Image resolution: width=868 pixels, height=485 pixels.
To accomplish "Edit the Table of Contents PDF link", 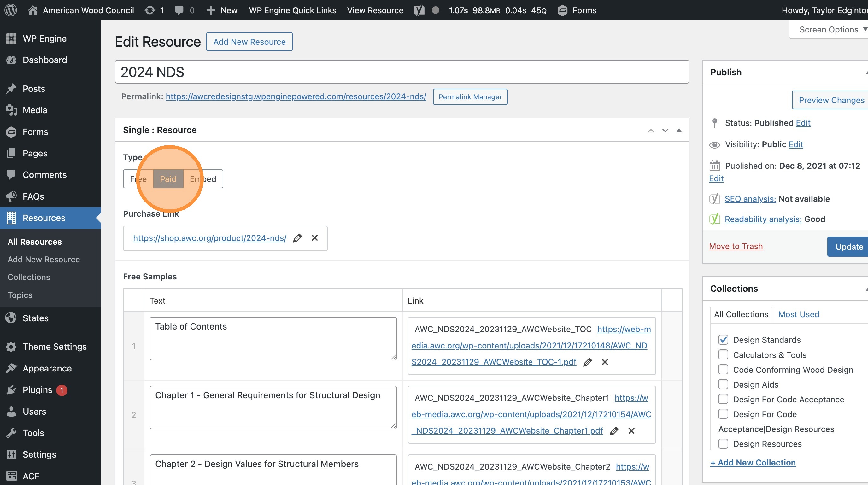I will 587,362.
